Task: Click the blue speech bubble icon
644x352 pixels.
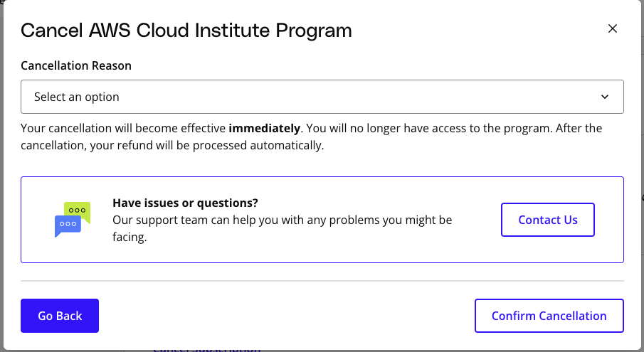Action: click(x=68, y=225)
